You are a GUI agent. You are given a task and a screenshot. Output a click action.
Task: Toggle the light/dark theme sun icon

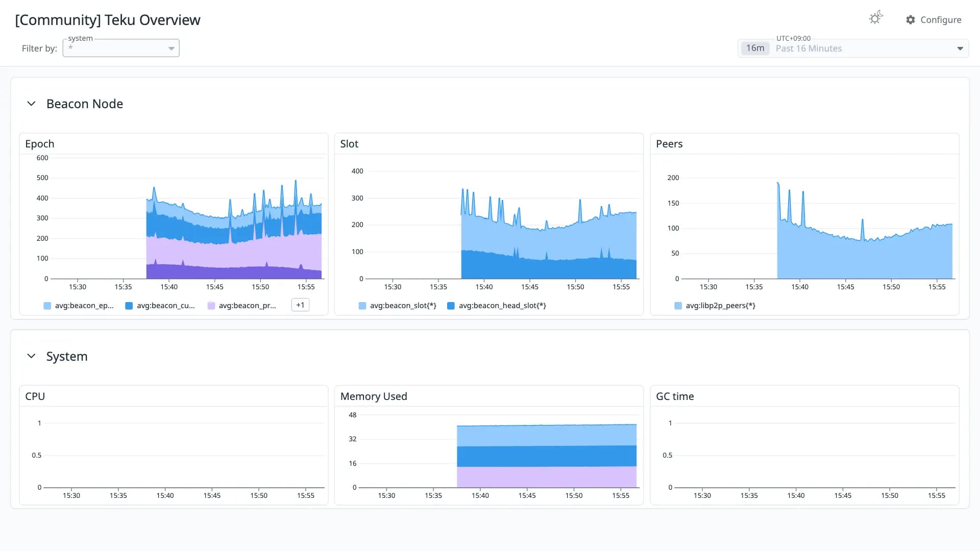point(876,18)
